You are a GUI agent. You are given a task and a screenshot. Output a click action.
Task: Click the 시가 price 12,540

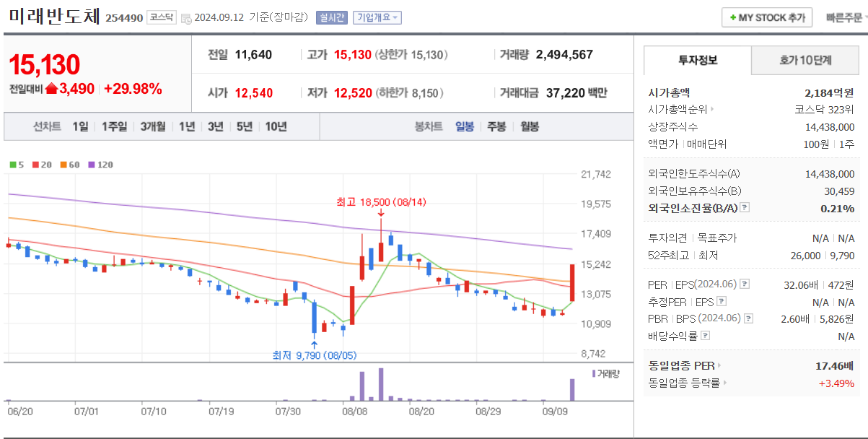pos(253,92)
